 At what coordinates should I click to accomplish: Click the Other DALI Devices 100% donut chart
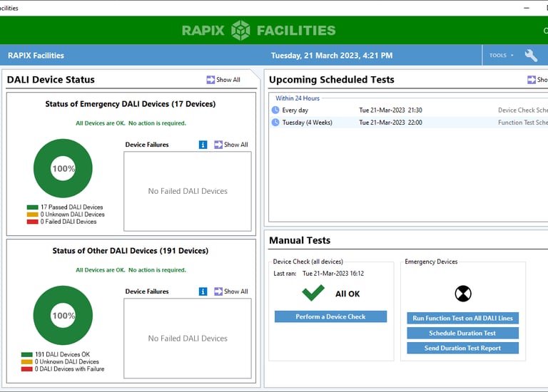pyautogui.click(x=63, y=316)
